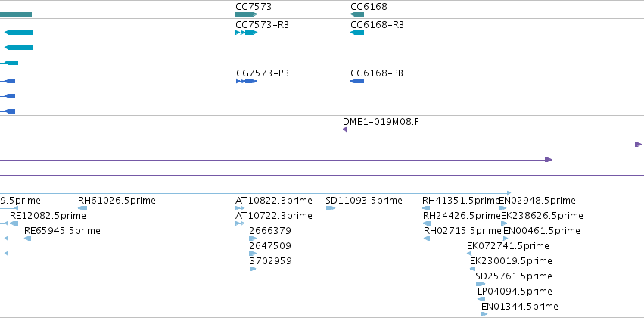Select the AT10722.3prime EST label
644x318 pixels.
tap(273, 216)
